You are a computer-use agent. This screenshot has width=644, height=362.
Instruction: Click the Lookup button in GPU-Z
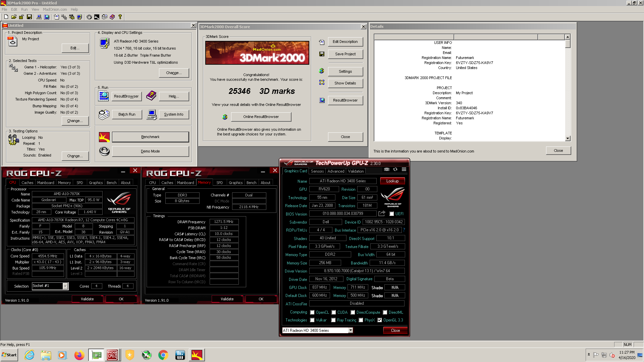392,181
